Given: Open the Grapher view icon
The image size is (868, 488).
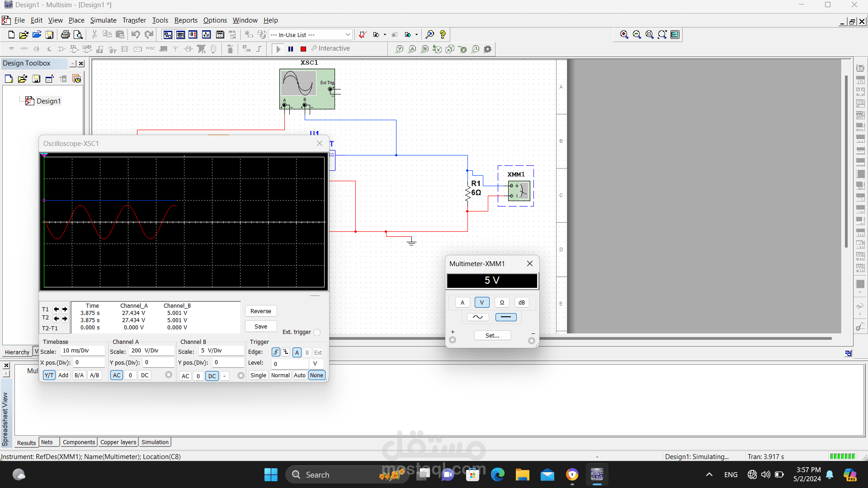Looking at the screenshot, I should 207,34.
